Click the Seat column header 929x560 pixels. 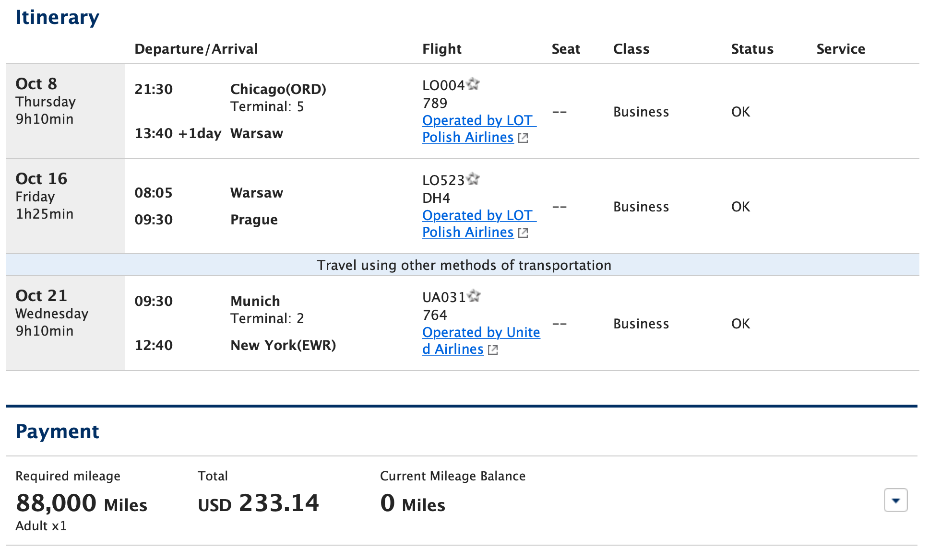point(566,48)
